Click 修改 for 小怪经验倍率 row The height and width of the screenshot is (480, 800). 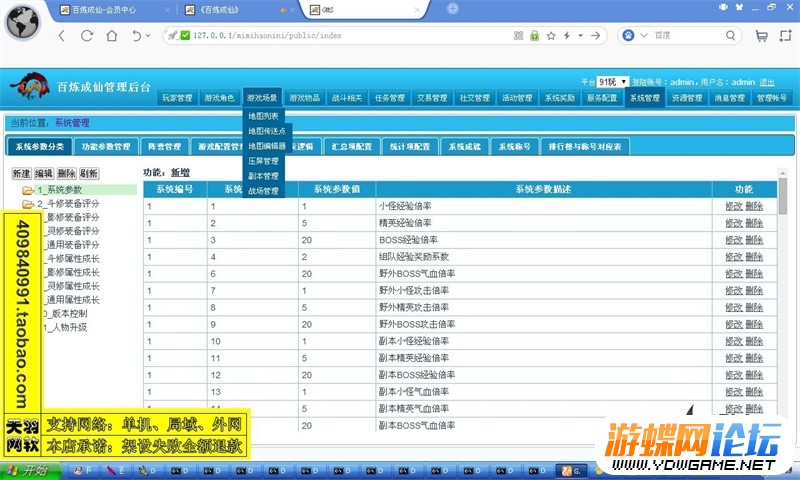(734, 207)
